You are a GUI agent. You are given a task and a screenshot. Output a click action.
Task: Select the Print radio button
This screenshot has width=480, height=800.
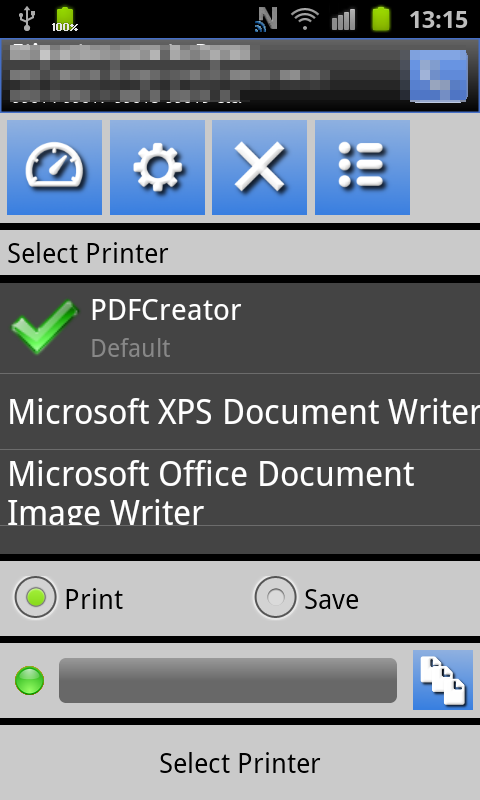pyautogui.click(x=35, y=597)
